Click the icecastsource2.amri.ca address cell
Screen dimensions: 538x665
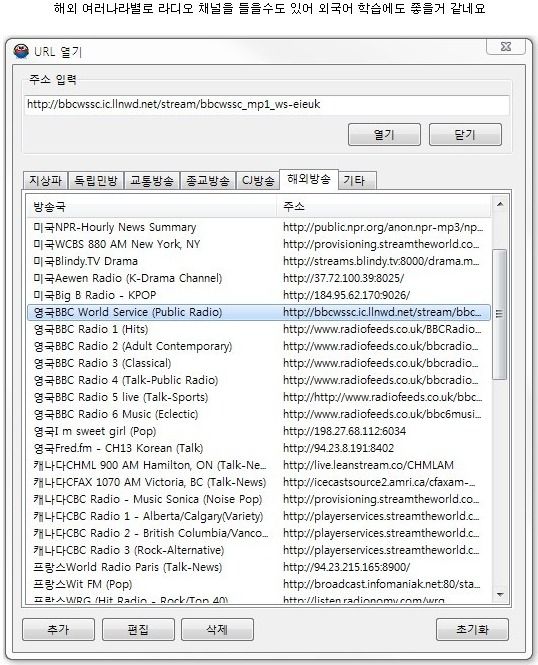(379, 482)
